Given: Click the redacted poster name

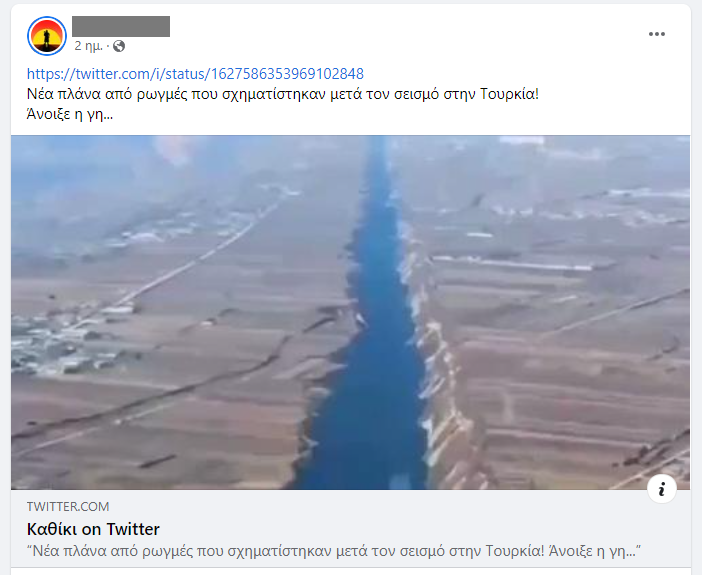Looking at the screenshot, I should pyautogui.click(x=121, y=26).
